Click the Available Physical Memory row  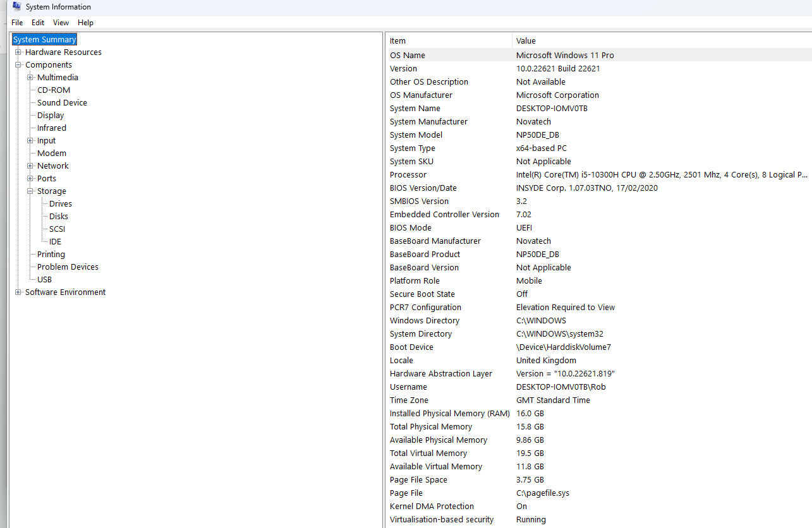point(598,440)
